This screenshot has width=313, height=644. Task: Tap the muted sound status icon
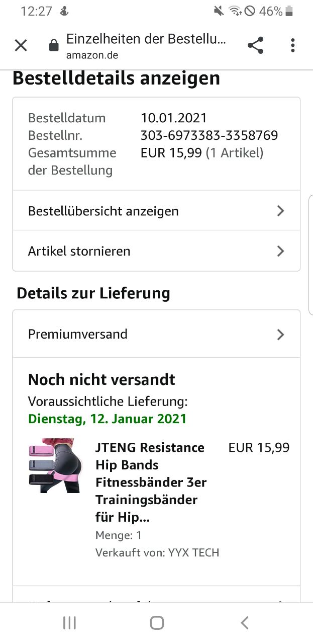[x=219, y=11]
